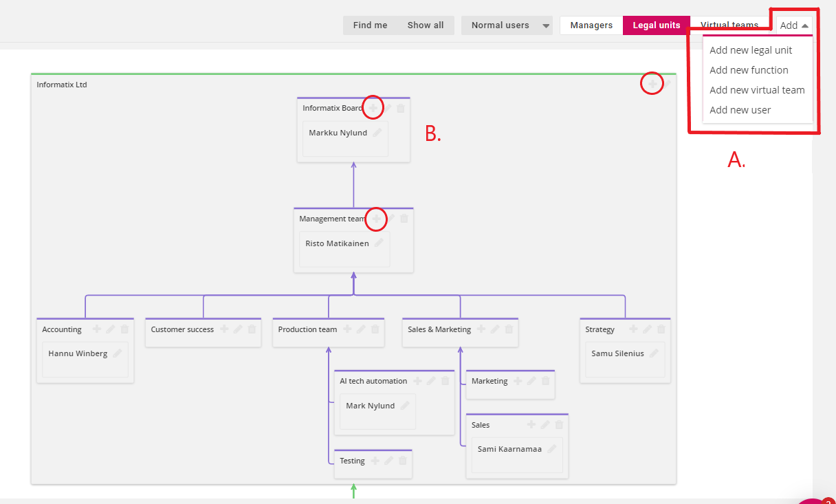Delete Customer success trash icon
Image resolution: width=836 pixels, height=504 pixels.
pyautogui.click(x=252, y=329)
